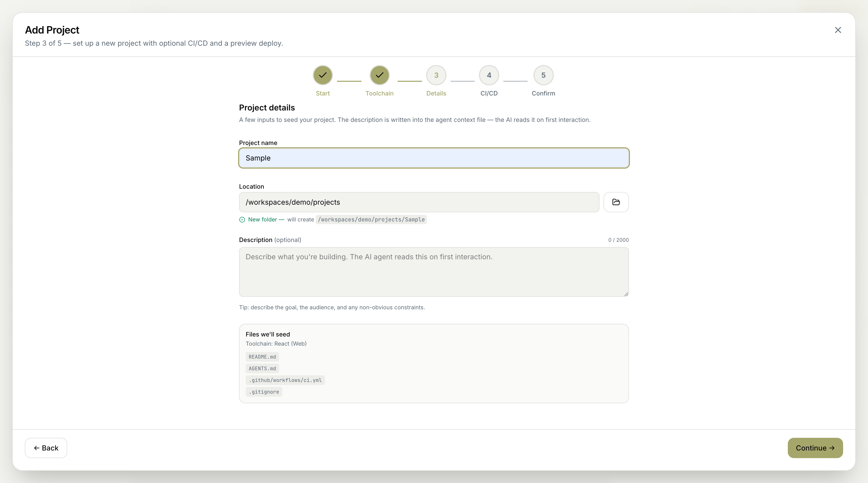Click the Back button
The image size is (868, 483).
[x=46, y=448]
